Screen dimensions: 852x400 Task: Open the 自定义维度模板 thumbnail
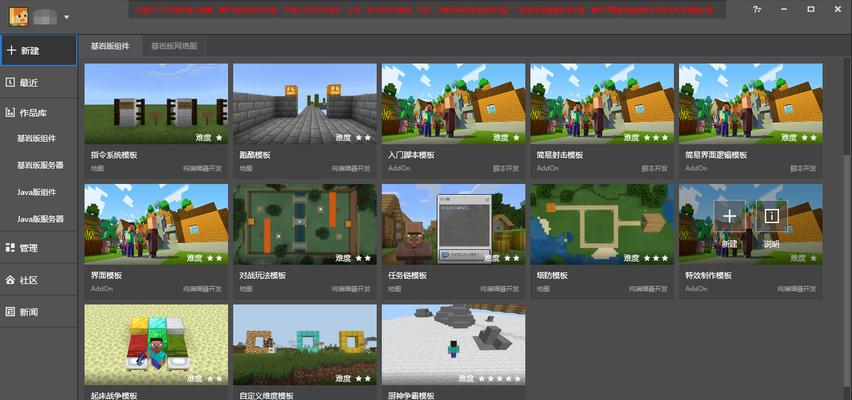pos(305,345)
